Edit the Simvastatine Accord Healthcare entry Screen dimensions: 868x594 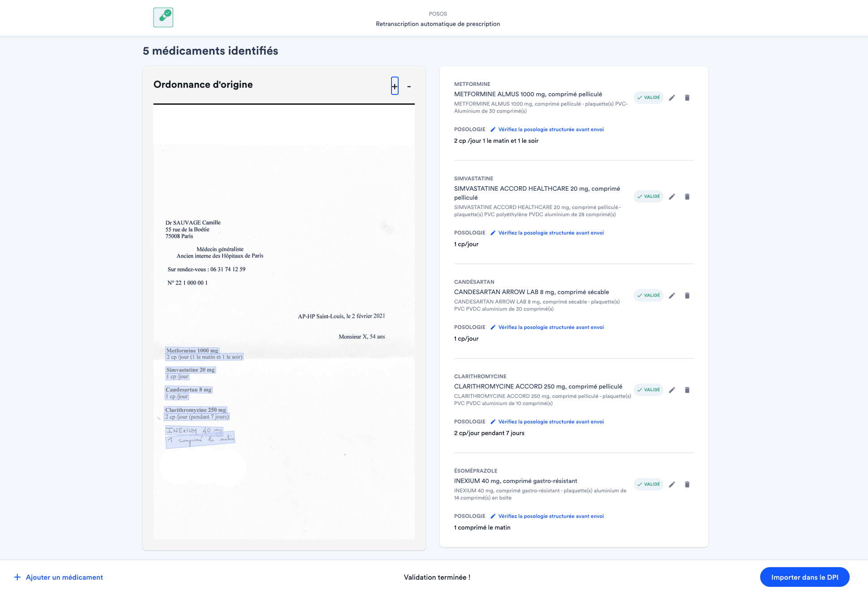pyautogui.click(x=672, y=197)
